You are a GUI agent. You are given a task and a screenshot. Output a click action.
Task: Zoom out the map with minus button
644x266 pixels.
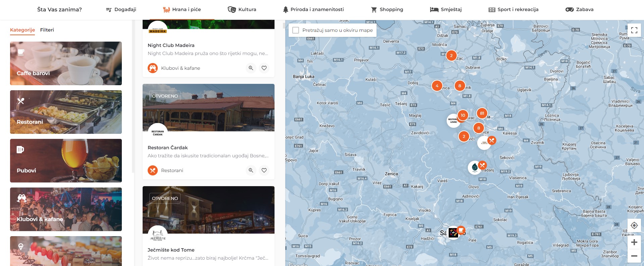pos(634,256)
